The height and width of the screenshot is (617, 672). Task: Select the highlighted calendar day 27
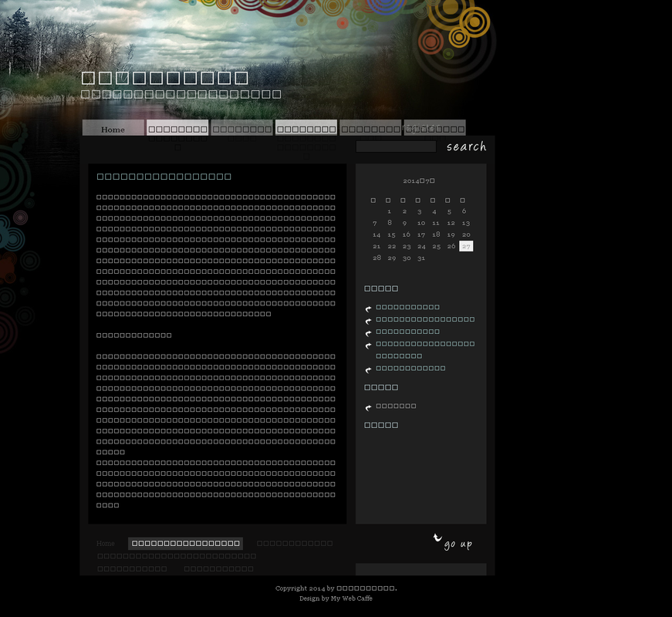pos(466,246)
